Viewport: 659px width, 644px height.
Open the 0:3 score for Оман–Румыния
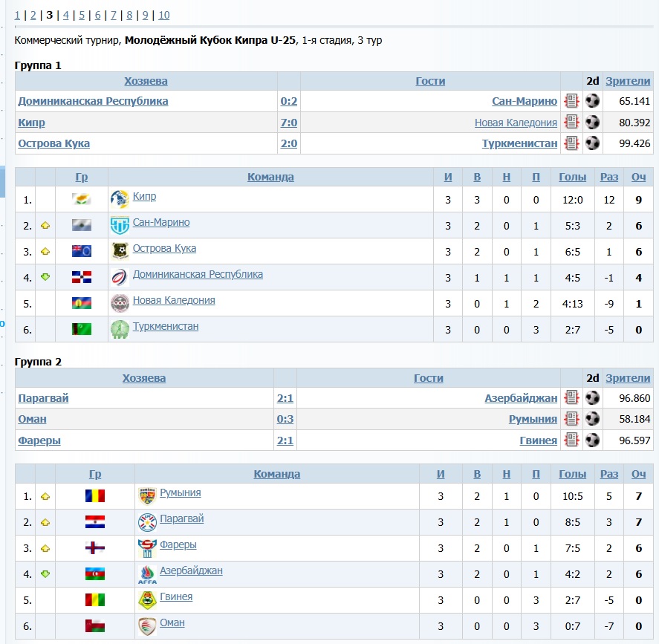(x=285, y=419)
